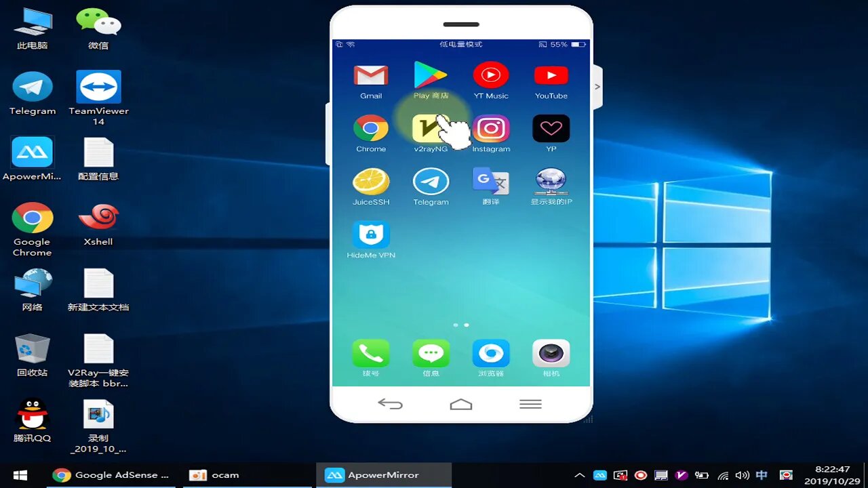Screen dimensions: 868x488
Task: Click the ApowerMirror tray icon
Action: (x=600, y=475)
